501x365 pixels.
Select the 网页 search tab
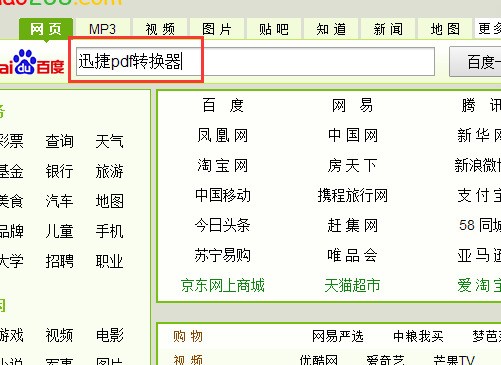click(x=46, y=29)
